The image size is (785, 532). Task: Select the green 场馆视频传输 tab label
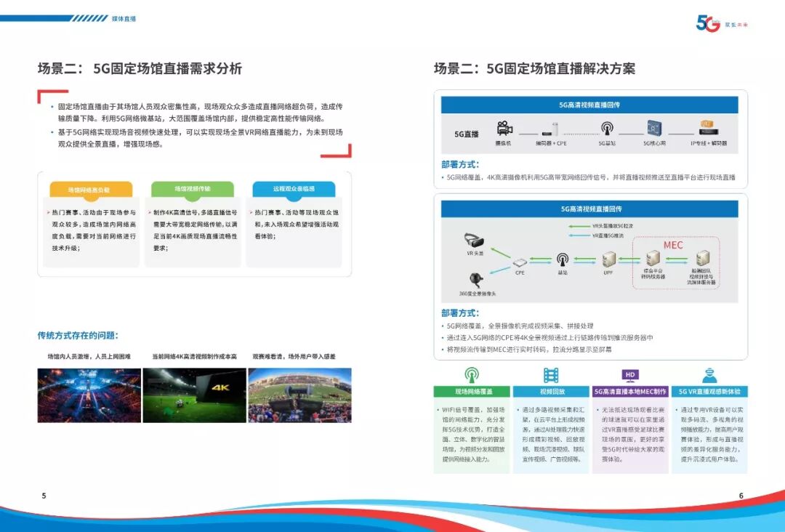[193, 189]
